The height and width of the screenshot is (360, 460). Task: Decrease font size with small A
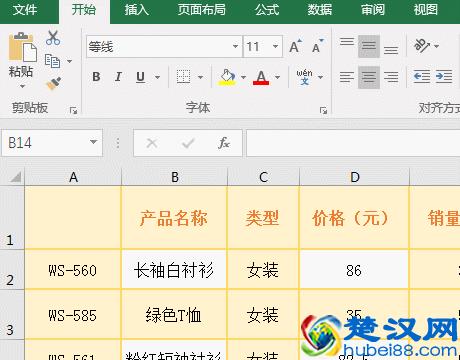tap(318, 46)
